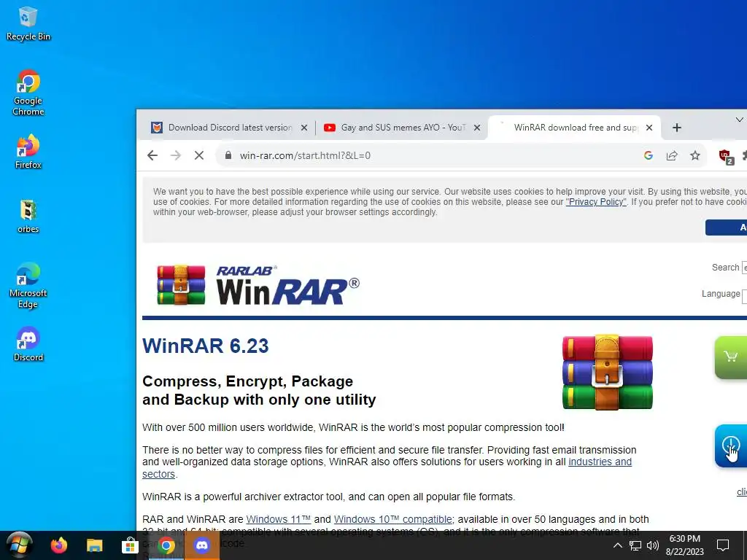Click the blue download button

[x=731, y=446]
